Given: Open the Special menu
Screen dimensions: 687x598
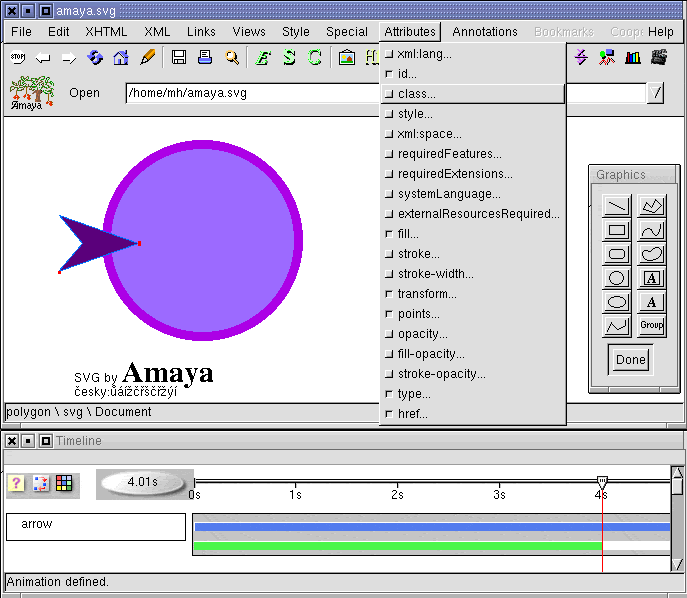Looking at the screenshot, I should point(347,32).
